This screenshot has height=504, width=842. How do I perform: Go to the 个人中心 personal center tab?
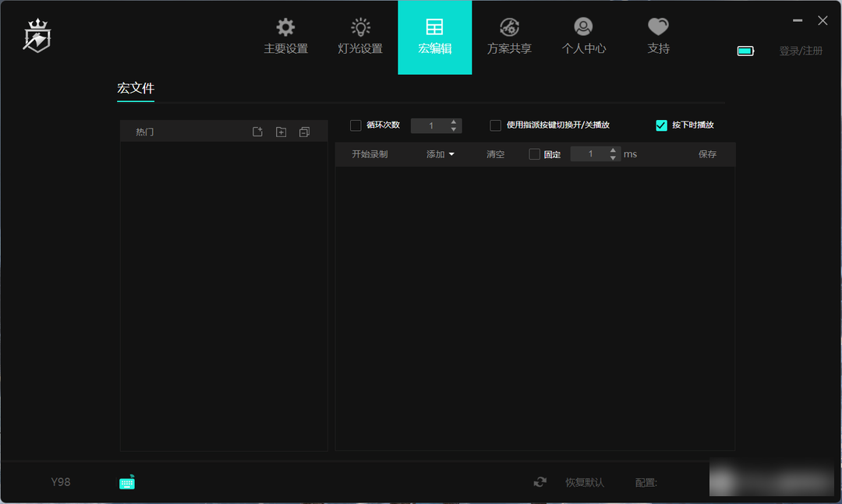pyautogui.click(x=584, y=37)
